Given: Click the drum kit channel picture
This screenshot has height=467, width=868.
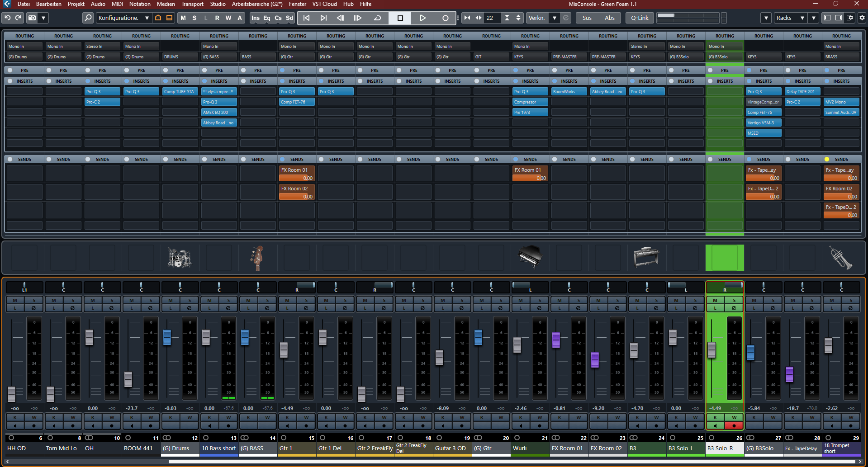Looking at the screenshot, I should click(x=180, y=258).
